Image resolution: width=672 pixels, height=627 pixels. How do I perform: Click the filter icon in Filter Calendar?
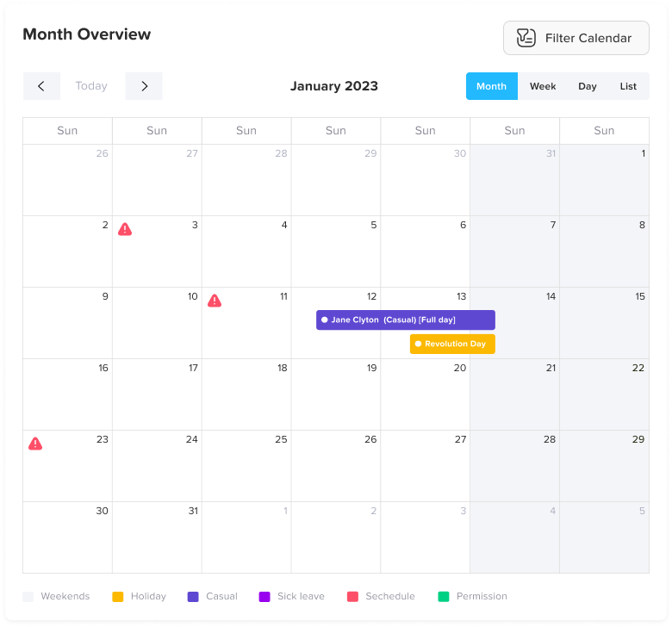coord(526,38)
